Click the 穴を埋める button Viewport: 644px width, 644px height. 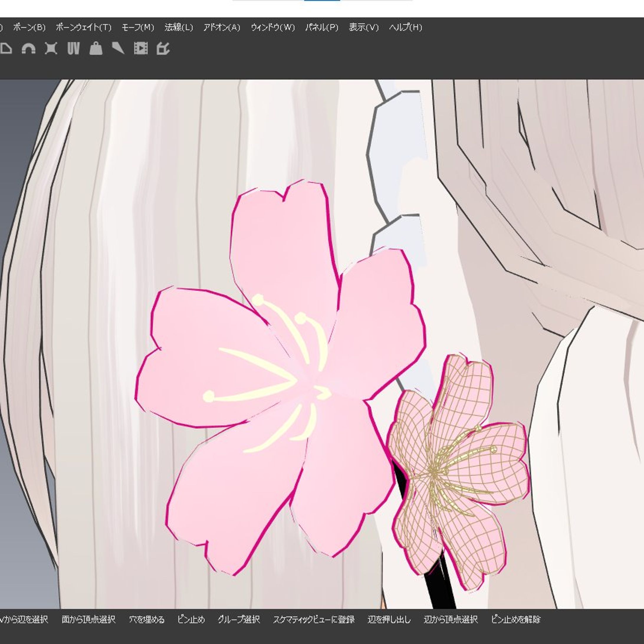(x=147, y=619)
